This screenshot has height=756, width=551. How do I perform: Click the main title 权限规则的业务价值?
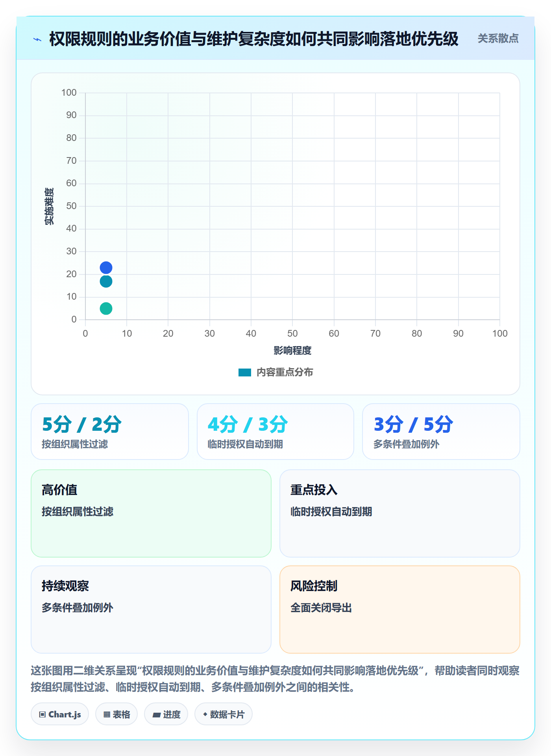(x=254, y=39)
